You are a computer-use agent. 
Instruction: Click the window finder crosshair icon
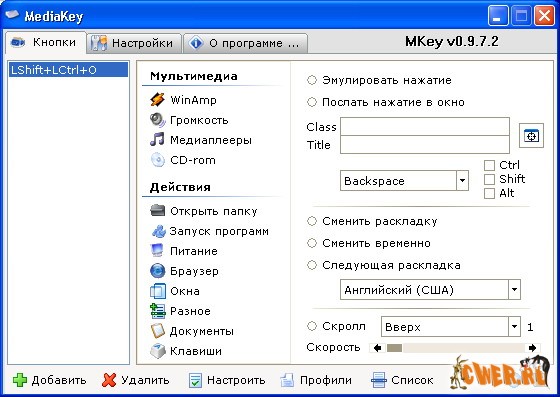coord(531,136)
